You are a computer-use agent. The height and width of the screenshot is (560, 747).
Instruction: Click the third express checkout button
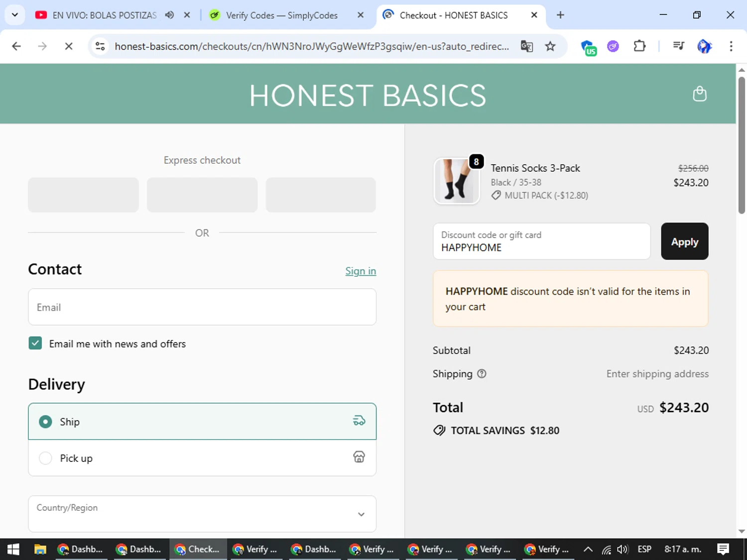point(321,195)
